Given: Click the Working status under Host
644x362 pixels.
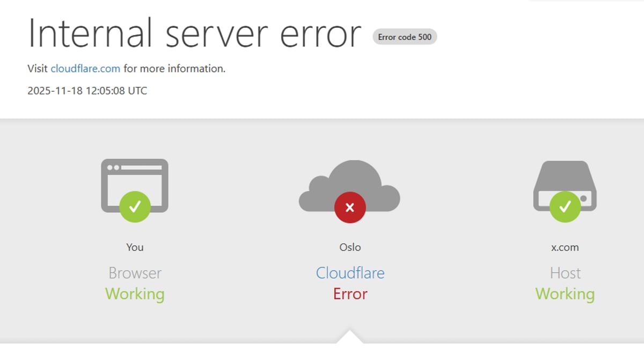Looking at the screenshot, I should 565,294.
